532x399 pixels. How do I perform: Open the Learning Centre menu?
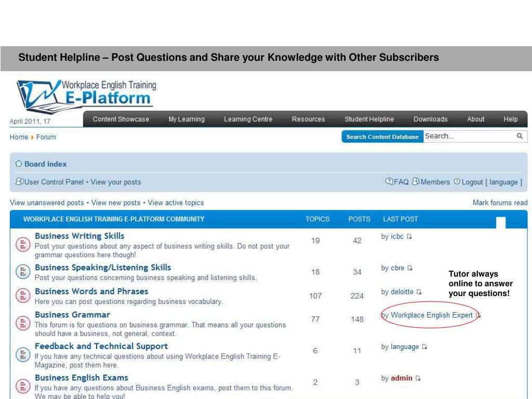coord(248,119)
